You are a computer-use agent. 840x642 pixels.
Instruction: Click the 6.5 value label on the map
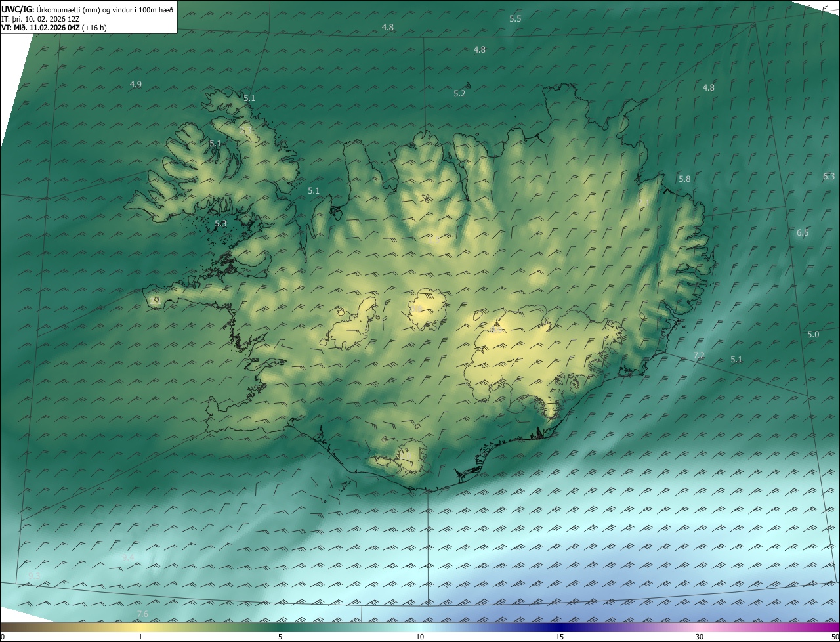point(803,232)
